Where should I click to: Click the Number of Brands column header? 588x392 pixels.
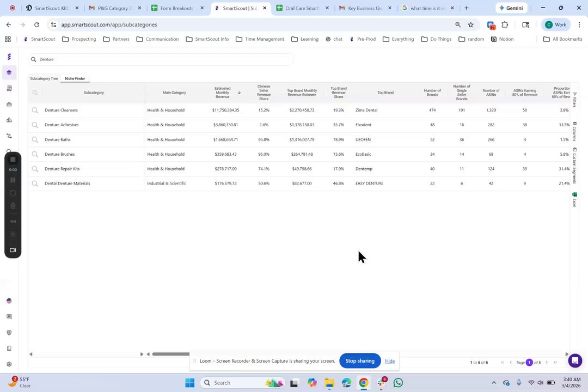(432, 93)
